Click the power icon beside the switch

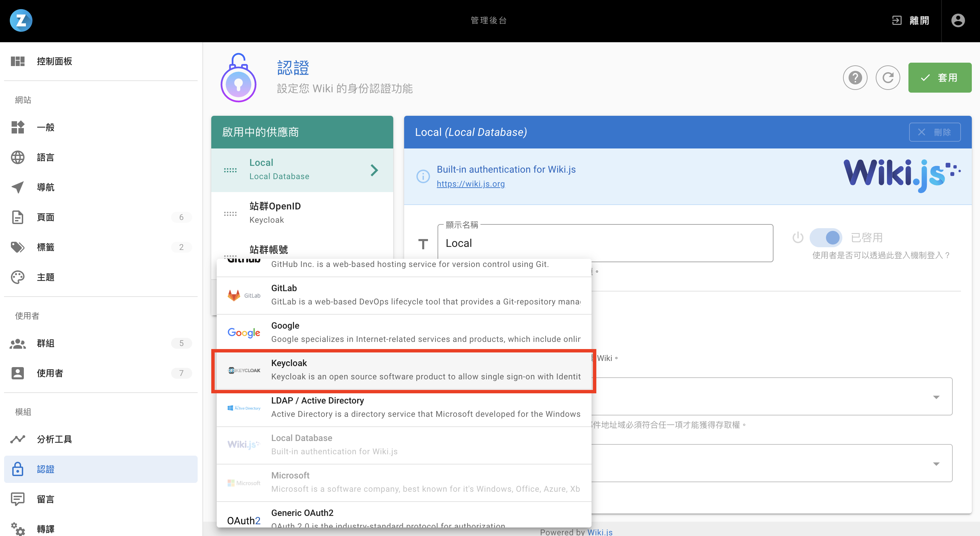point(797,238)
